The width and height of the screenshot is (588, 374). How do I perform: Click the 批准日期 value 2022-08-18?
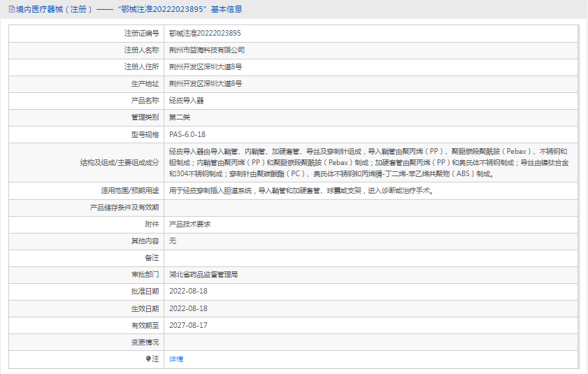click(188, 291)
